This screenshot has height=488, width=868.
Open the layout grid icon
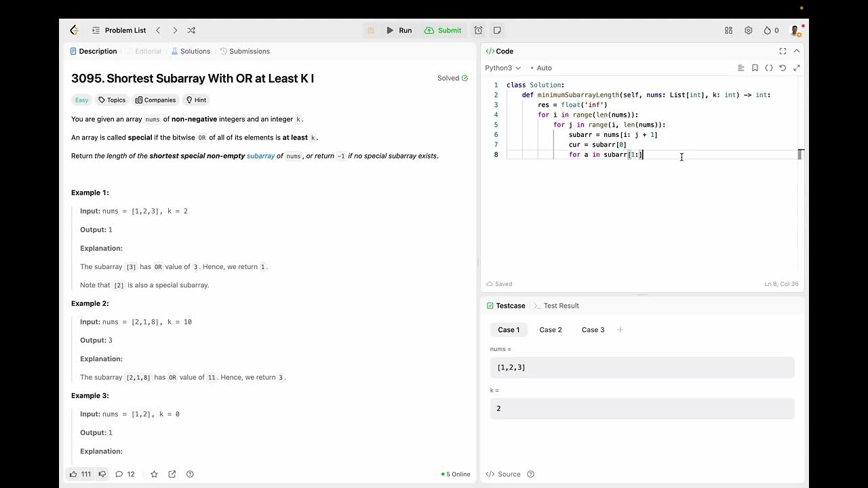pyautogui.click(x=728, y=30)
